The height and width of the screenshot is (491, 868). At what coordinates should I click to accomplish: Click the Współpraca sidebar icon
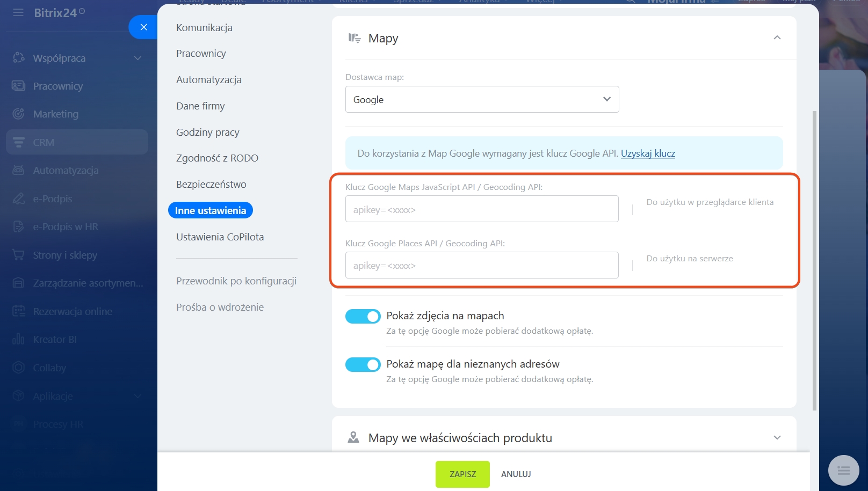point(19,58)
